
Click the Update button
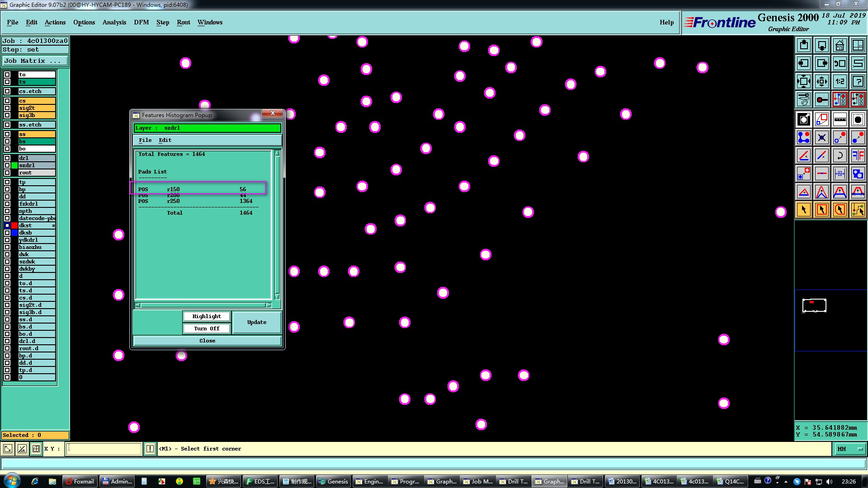[256, 322]
